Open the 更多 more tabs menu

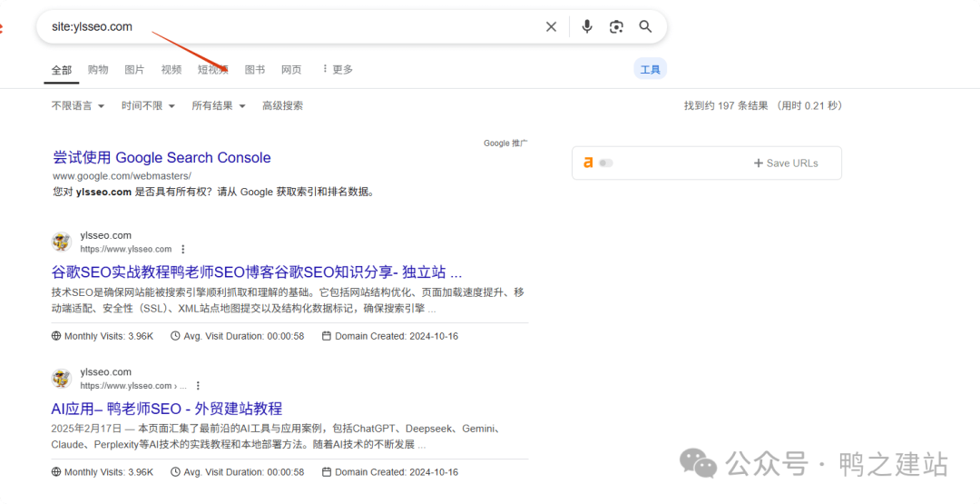[x=338, y=69]
